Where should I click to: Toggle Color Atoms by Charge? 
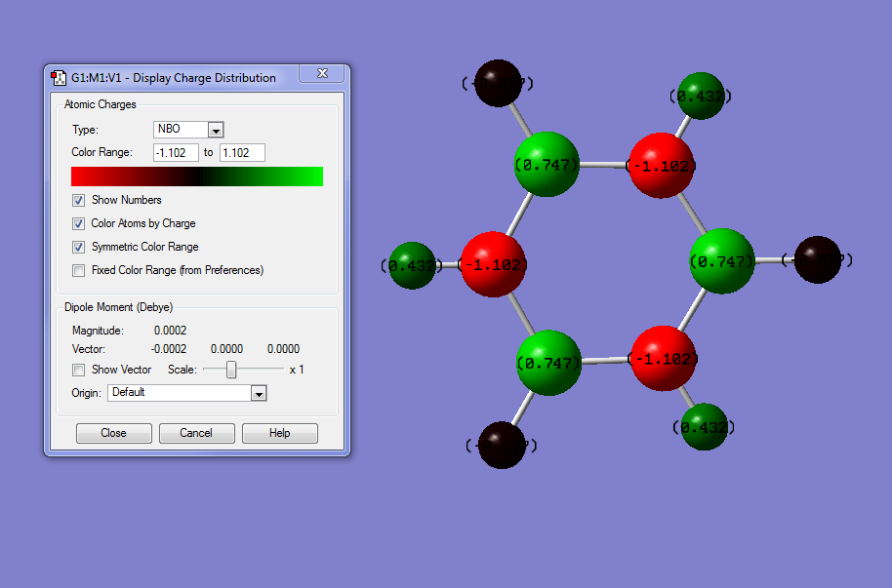pos(78,223)
